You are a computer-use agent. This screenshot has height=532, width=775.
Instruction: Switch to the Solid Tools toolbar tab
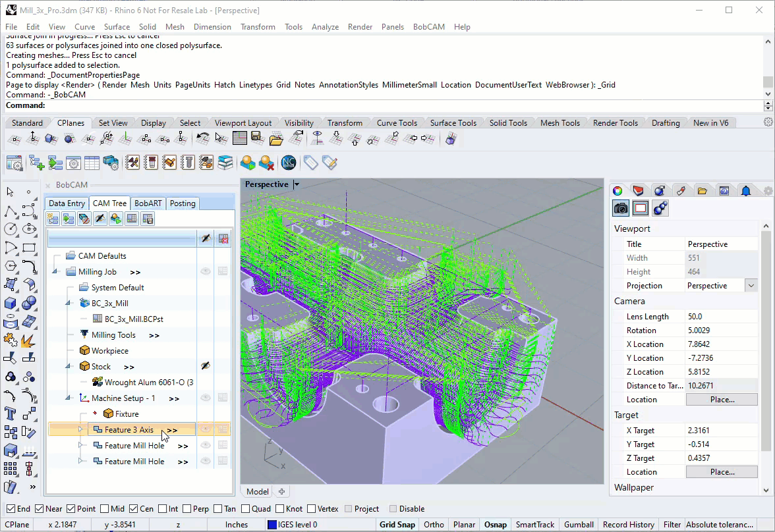(508, 122)
